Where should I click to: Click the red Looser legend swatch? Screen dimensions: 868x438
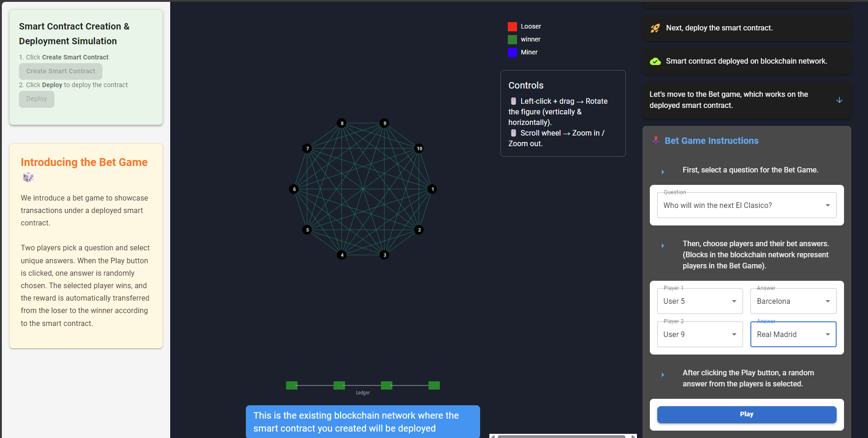512,27
